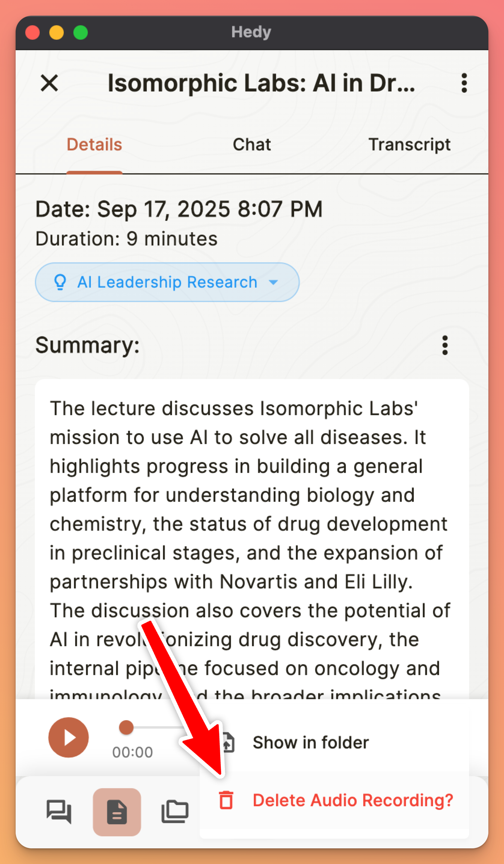Choose Show in folder from the menu
Viewport: 504px width, 864px height.
[310, 743]
